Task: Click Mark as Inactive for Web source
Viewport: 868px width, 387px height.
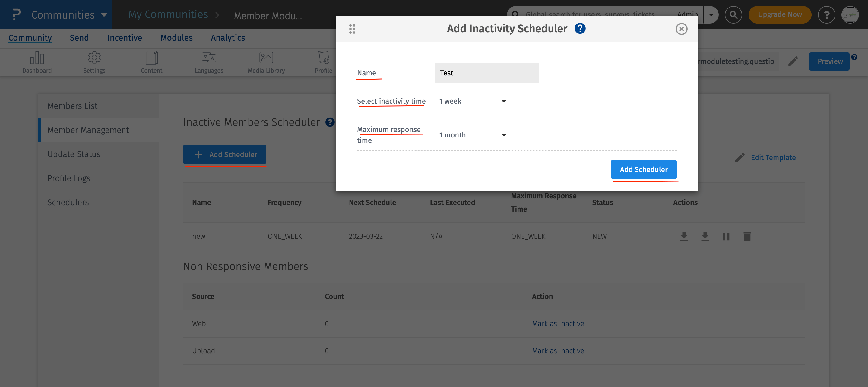Action: point(558,324)
